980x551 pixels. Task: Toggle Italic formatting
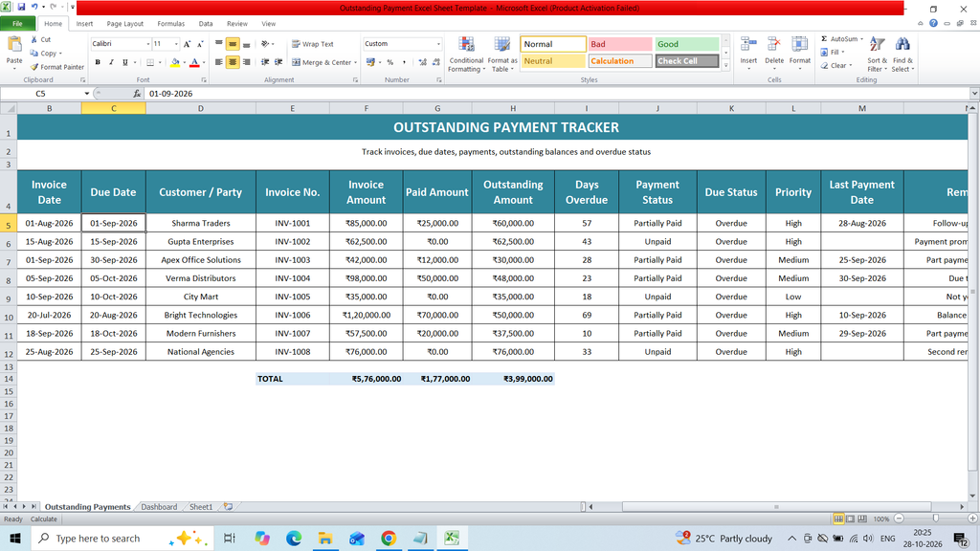pos(111,62)
